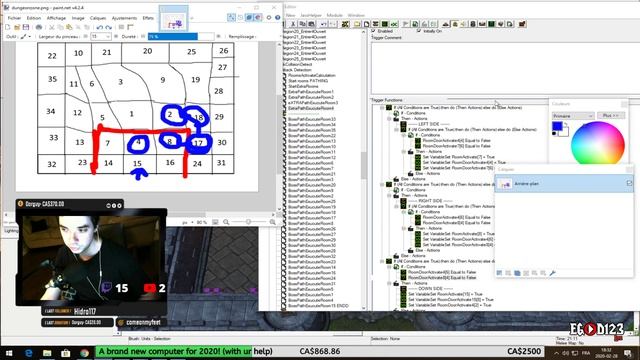Open Affichage menu in paint.net
Screen dimensions: 640x360
pyautogui.click(x=56, y=18)
